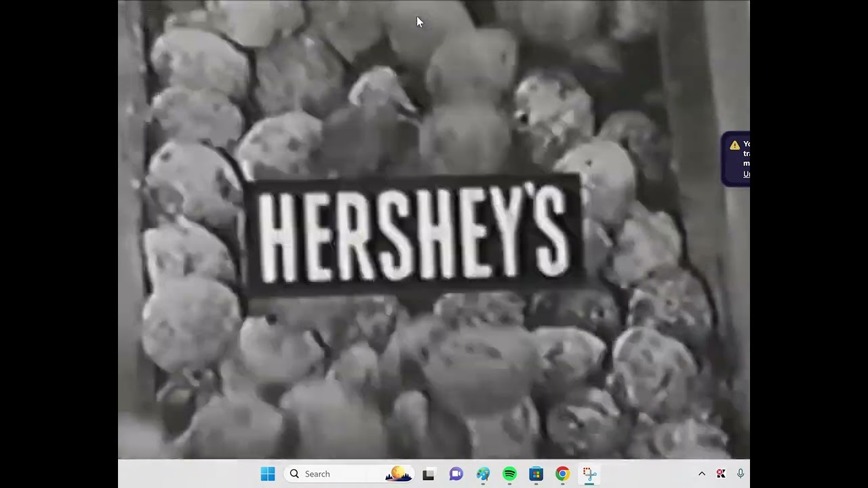
Task: Switch to Google Chrome in taskbar
Action: pos(563,474)
